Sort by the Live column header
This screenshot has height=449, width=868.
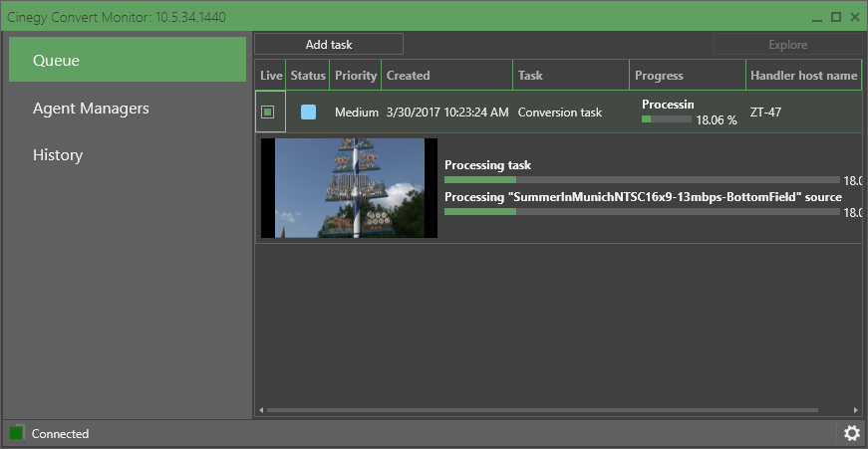point(271,76)
